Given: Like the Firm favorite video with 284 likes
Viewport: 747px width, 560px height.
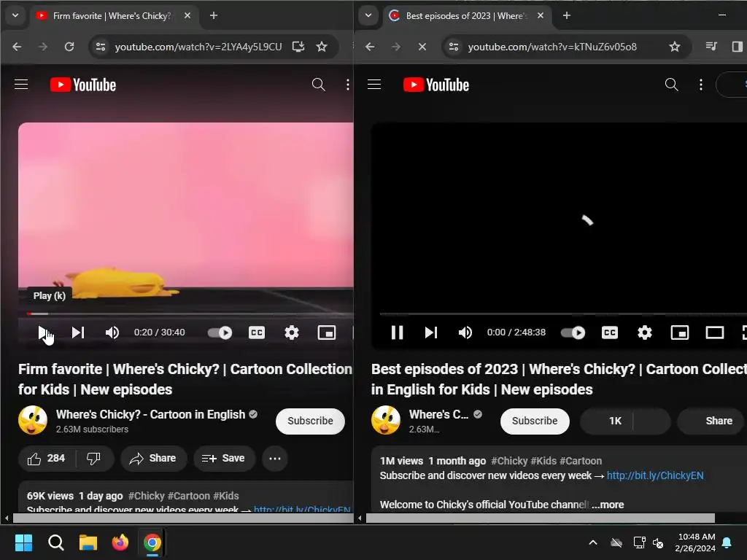Looking at the screenshot, I should point(46,459).
